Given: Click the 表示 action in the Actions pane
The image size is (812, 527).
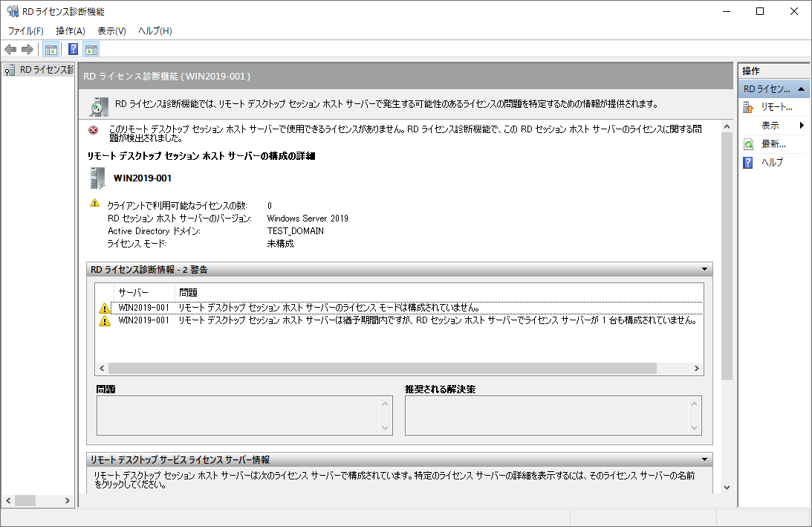Looking at the screenshot, I should (x=770, y=126).
